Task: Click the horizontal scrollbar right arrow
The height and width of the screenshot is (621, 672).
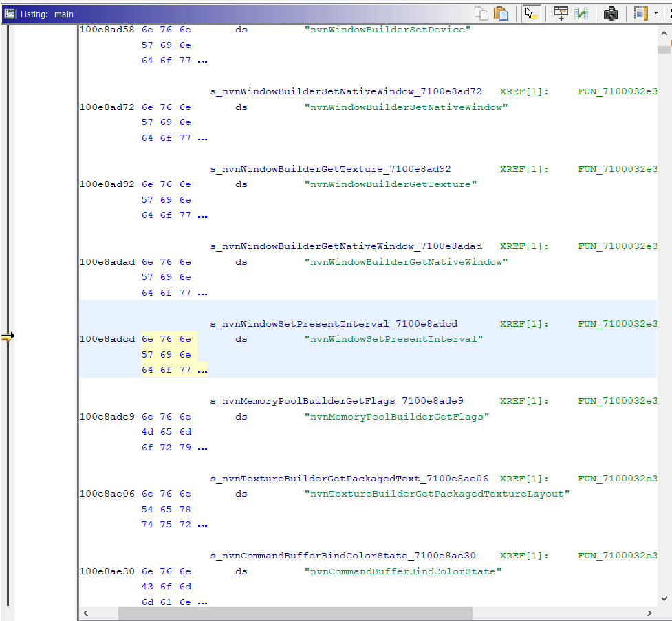Action: click(x=650, y=613)
